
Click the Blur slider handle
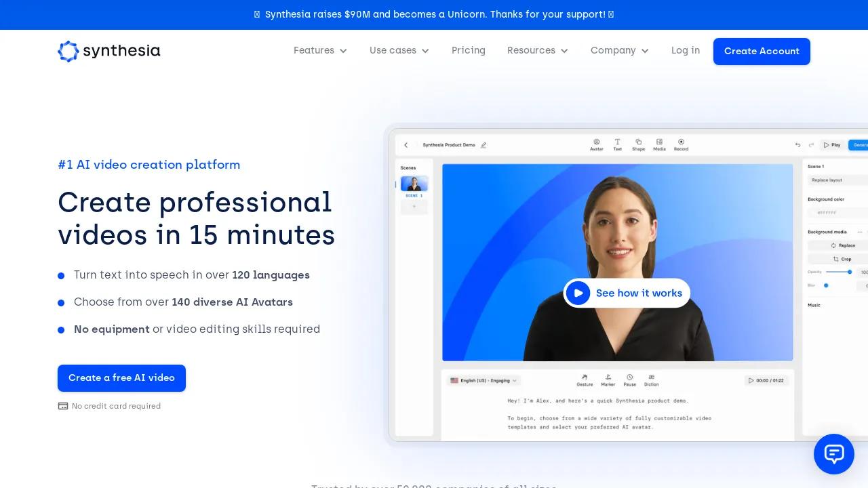(x=826, y=285)
